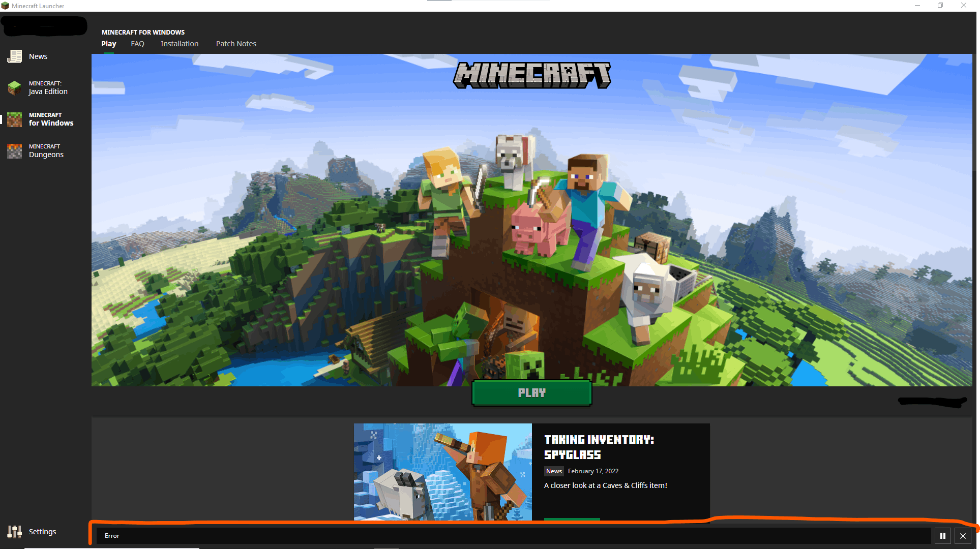Pause the download with the pause icon
980x549 pixels.
(942, 536)
